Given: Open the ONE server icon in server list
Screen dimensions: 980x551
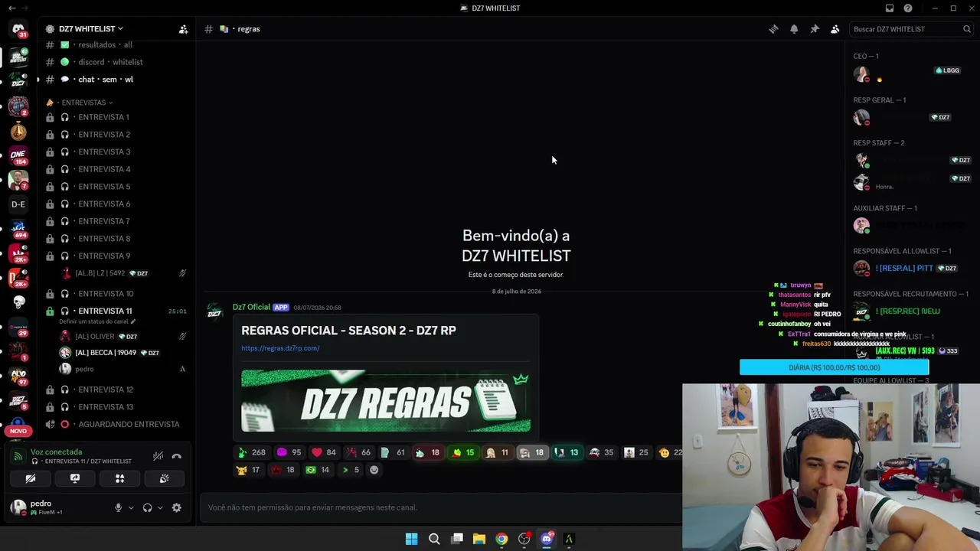Looking at the screenshot, I should [x=18, y=155].
